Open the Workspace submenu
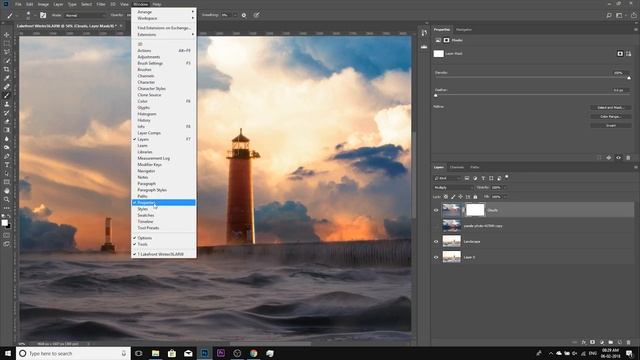 coord(164,18)
